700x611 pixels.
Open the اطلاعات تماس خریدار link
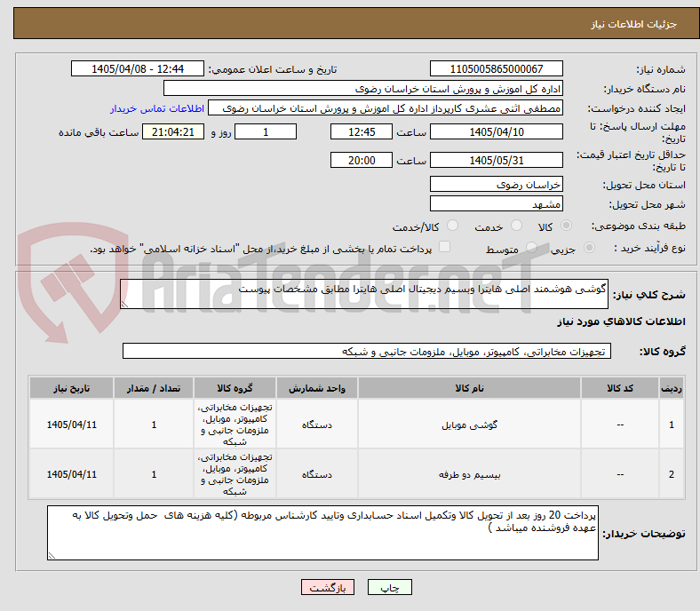point(157,108)
